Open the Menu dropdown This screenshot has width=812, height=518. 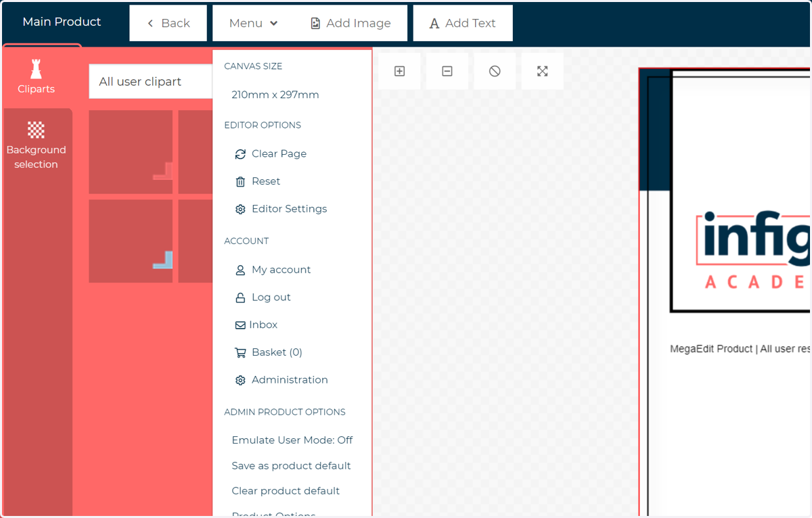click(254, 23)
